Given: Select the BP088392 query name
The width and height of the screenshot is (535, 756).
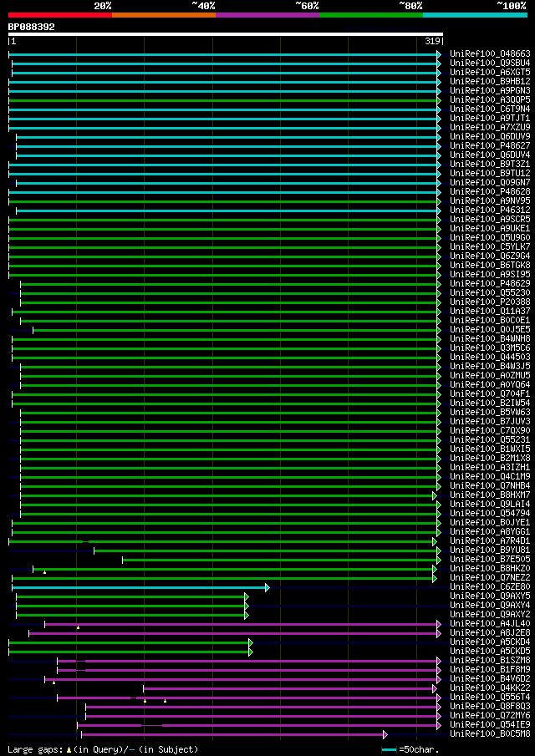Looking at the screenshot, I should (32, 27).
